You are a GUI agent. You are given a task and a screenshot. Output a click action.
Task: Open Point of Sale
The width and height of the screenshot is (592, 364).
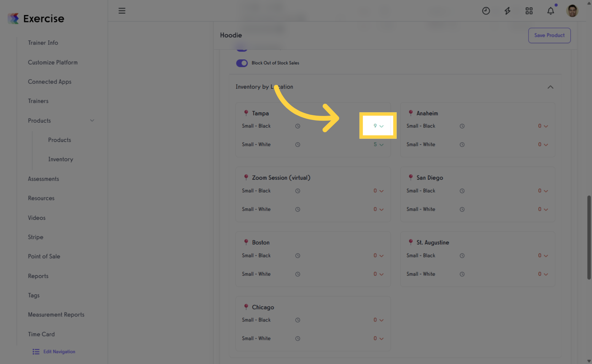tap(44, 256)
